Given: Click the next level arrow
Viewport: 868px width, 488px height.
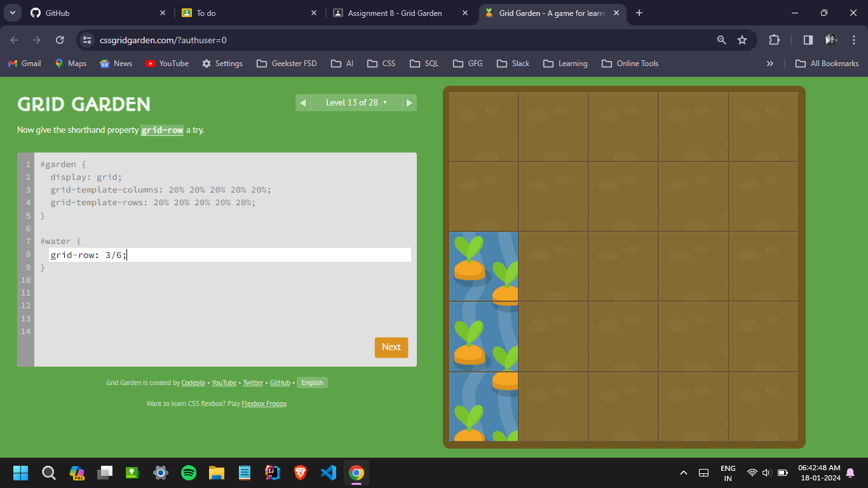Looking at the screenshot, I should point(409,103).
